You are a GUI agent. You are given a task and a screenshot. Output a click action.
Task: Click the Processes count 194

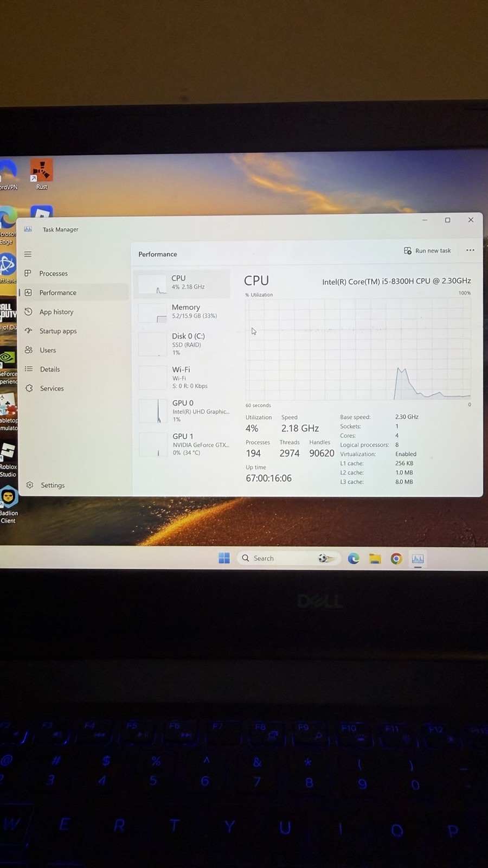(x=253, y=453)
